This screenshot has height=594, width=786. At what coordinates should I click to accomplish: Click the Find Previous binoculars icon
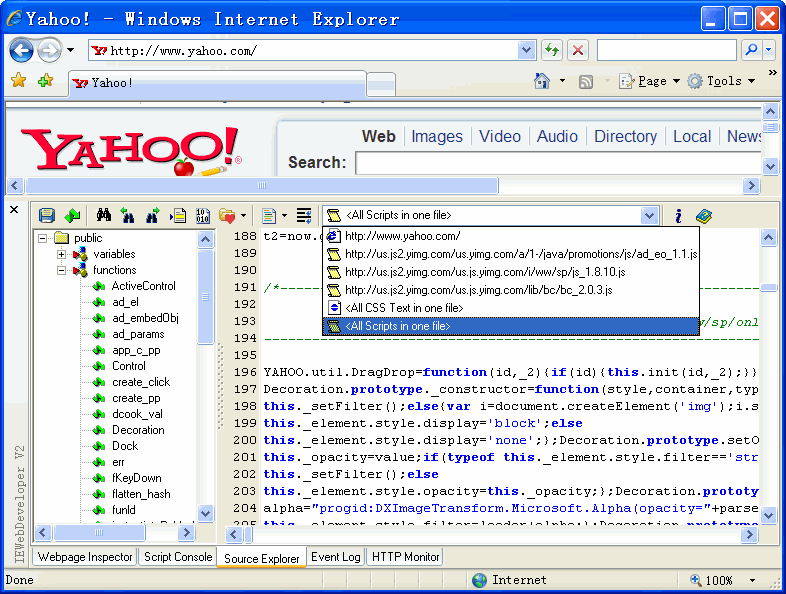[x=127, y=215]
